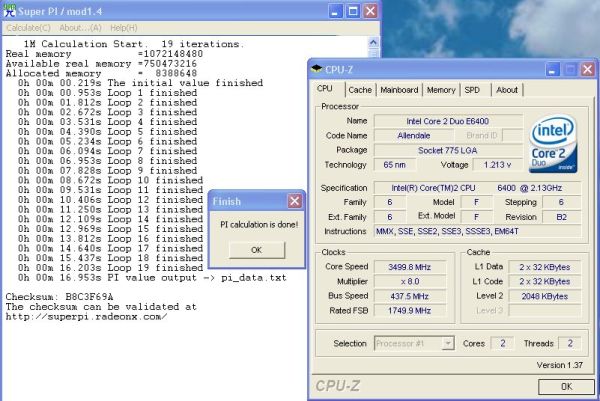
Task: Click the Multiplier value x 8.0
Action: [x=410, y=282]
